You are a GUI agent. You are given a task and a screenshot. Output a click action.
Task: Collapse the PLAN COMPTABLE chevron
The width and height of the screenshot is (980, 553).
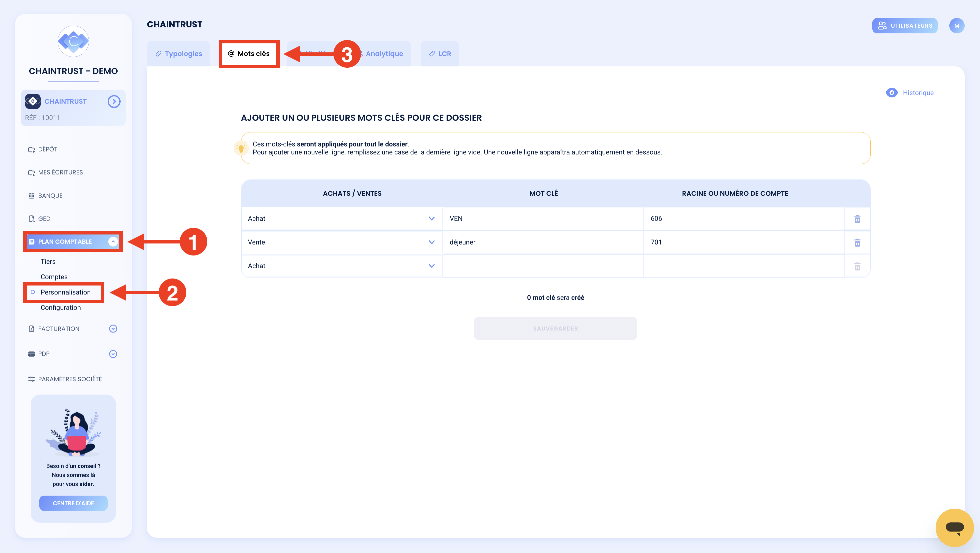click(x=113, y=242)
